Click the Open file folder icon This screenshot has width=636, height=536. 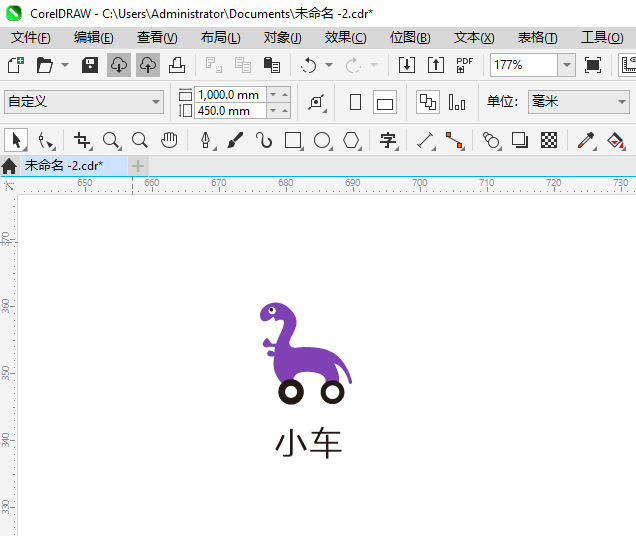pos(45,65)
